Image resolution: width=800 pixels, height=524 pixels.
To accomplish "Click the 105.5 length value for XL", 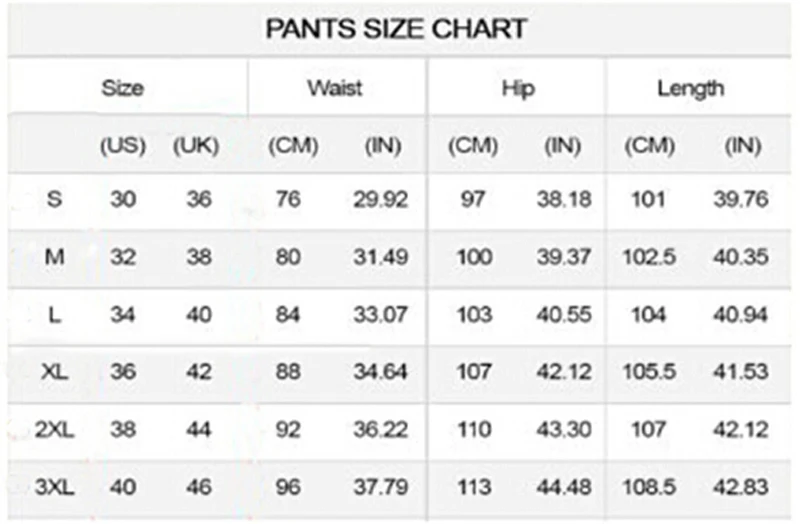I will tap(649, 372).
